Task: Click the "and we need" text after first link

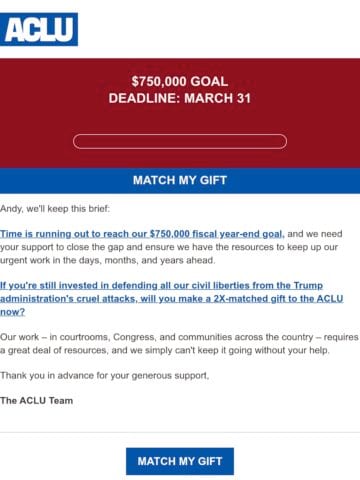Action: tap(315, 234)
